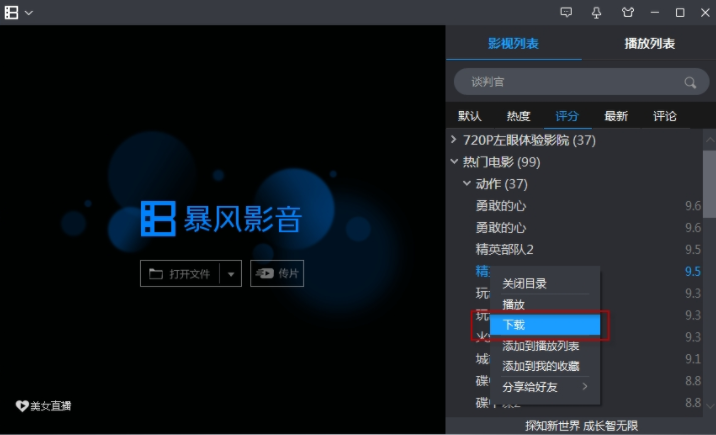Sort list by 热度
The width and height of the screenshot is (716, 435).
518,116
